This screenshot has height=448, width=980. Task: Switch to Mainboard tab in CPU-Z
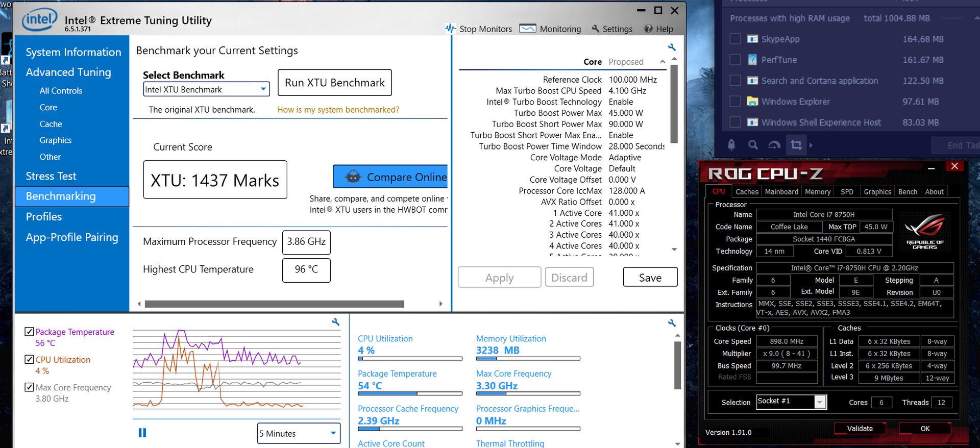pos(781,192)
